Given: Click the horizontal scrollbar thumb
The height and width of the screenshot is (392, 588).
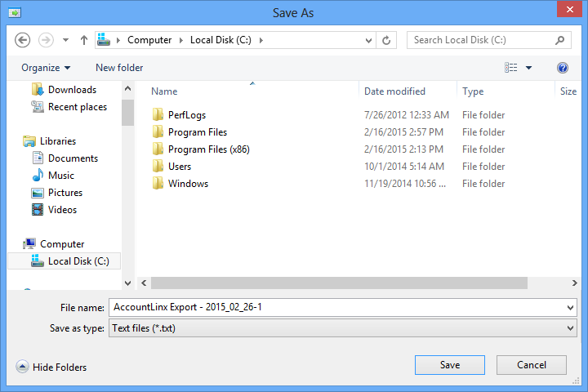Looking at the screenshot, I should (x=339, y=283).
